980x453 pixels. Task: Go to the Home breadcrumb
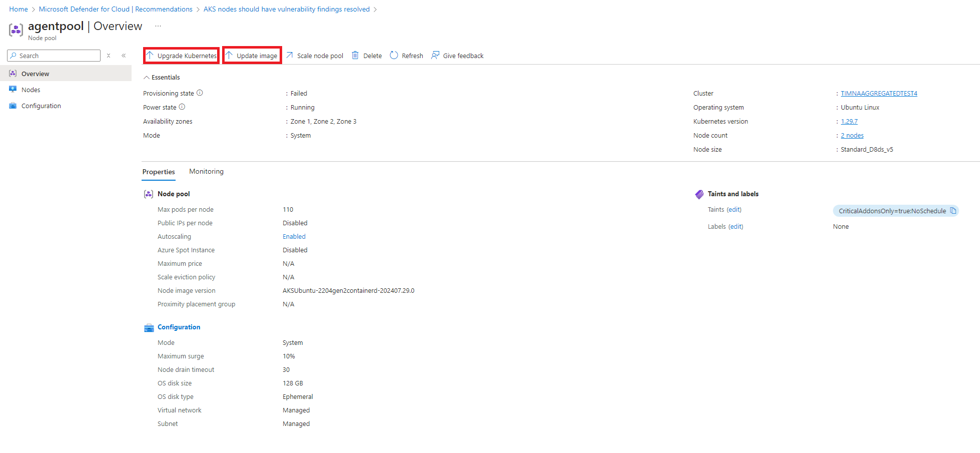[19, 10]
